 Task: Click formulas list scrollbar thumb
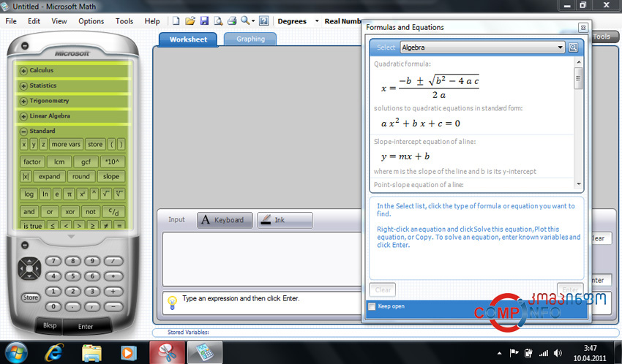[578, 78]
